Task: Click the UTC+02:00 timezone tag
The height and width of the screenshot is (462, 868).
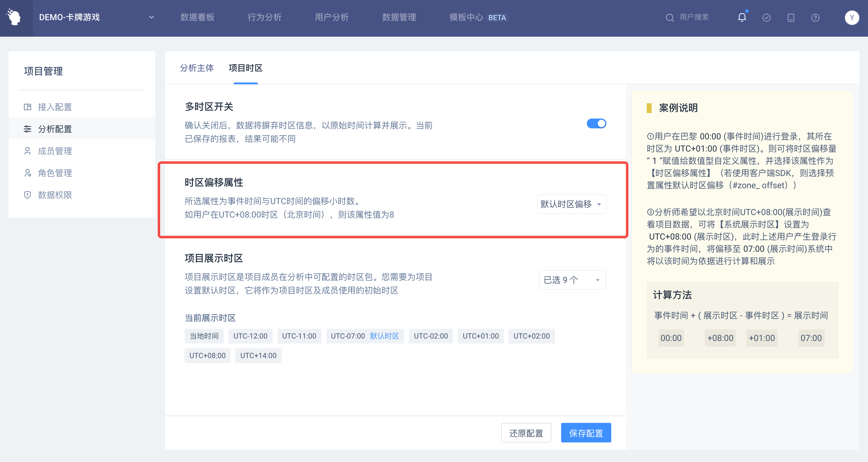Action: pyautogui.click(x=532, y=336)
